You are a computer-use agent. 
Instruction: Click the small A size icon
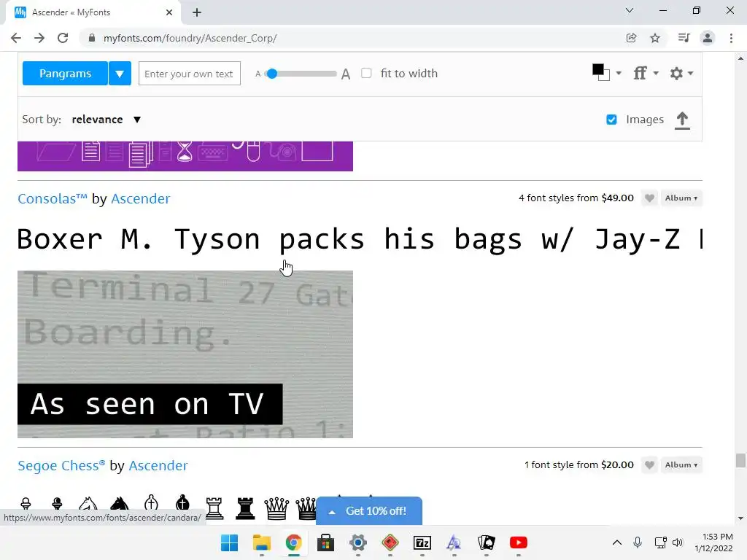pos(258,74)
